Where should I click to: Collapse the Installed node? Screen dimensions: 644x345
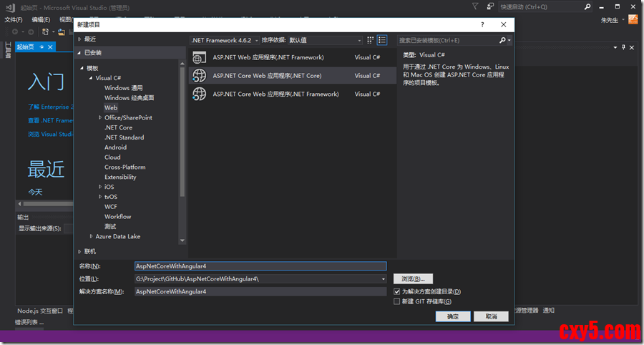coord(79,52)
